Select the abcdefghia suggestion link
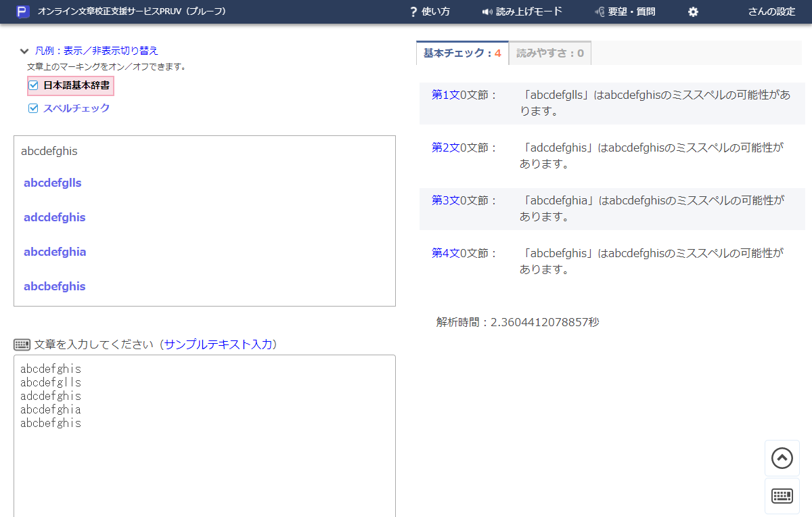This screenshot has height=517, width=812. point(55,252)
